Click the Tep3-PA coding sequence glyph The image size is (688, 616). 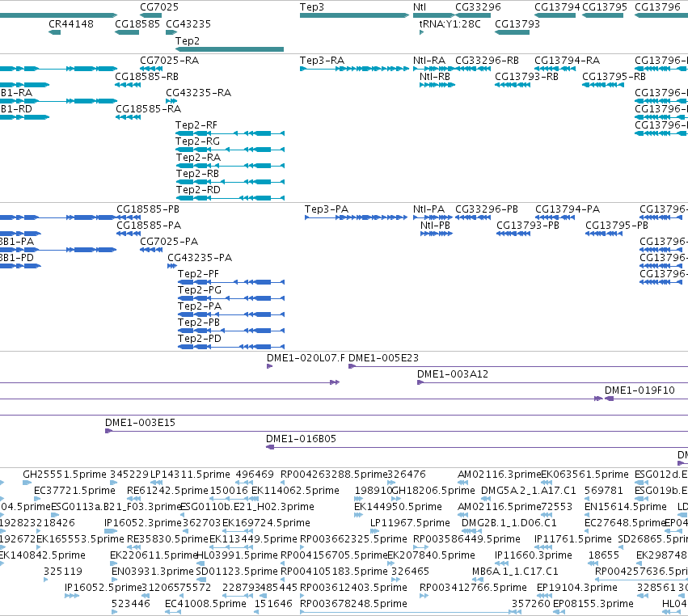pos(357,217)
